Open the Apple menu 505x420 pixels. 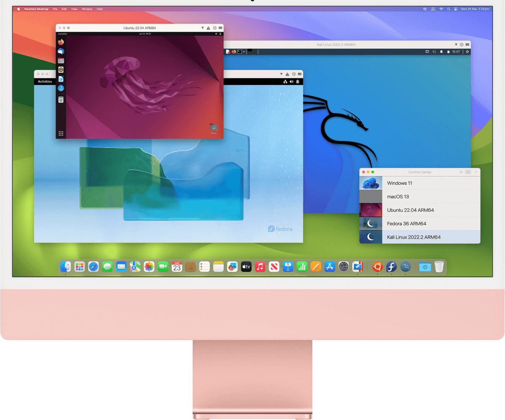pyautogui.click(x=19, y=9)
